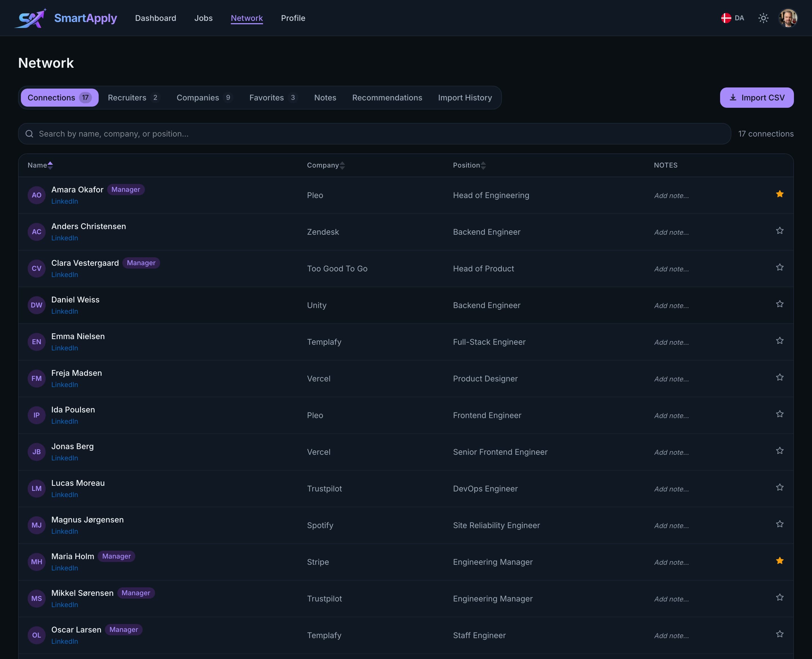Add a note for Oscar Larsen
Image resolution: width=812 pixels, height=659 pixels.
point(671,636)
